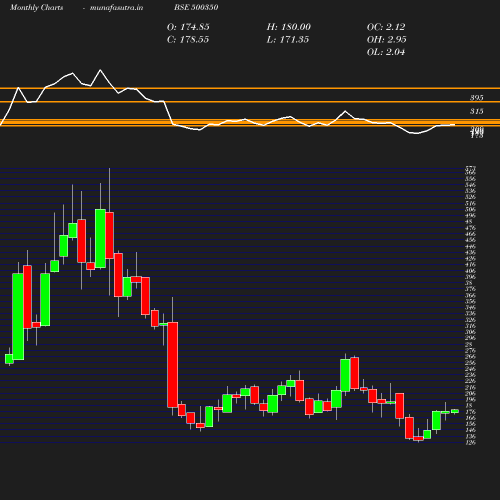This screenshot has height=500, width=500.
Task: Click the "196" price axis label
Action: (x=470, y=400)
